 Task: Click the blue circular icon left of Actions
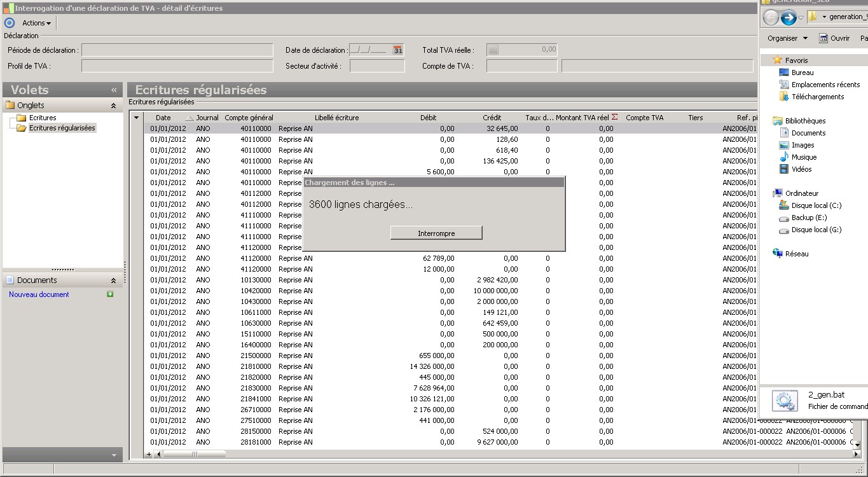coord(9,23)
